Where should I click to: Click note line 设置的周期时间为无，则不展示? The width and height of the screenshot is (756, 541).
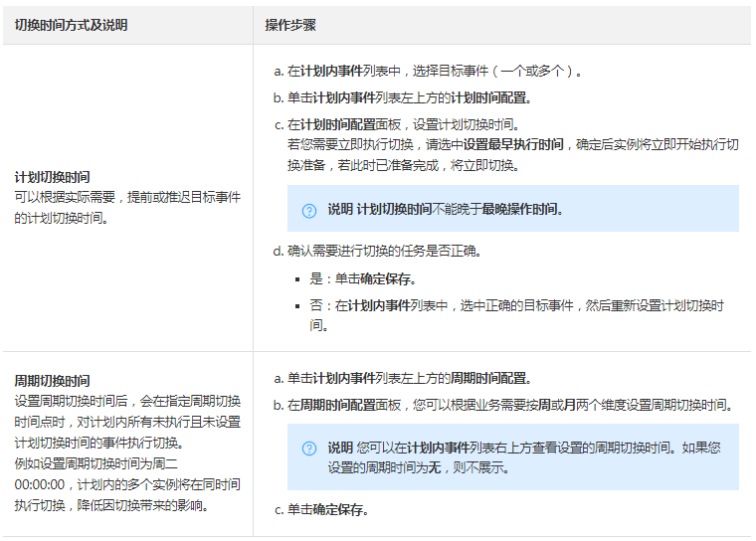(x=419, y=467)
